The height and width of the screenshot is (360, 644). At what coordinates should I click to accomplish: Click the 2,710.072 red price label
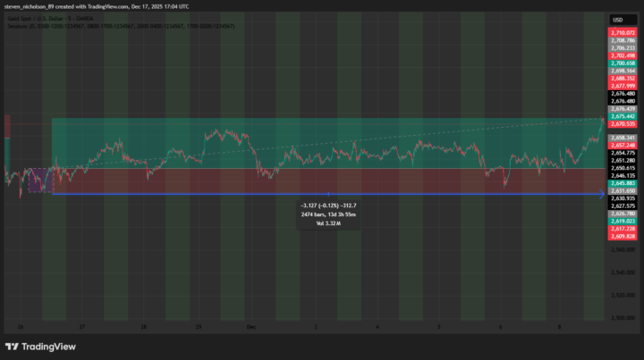click(623, 33)
